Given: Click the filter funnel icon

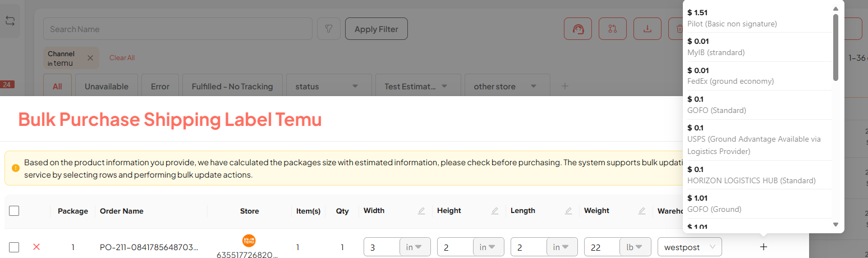Looking at the screenshot, I should [329, 29].
